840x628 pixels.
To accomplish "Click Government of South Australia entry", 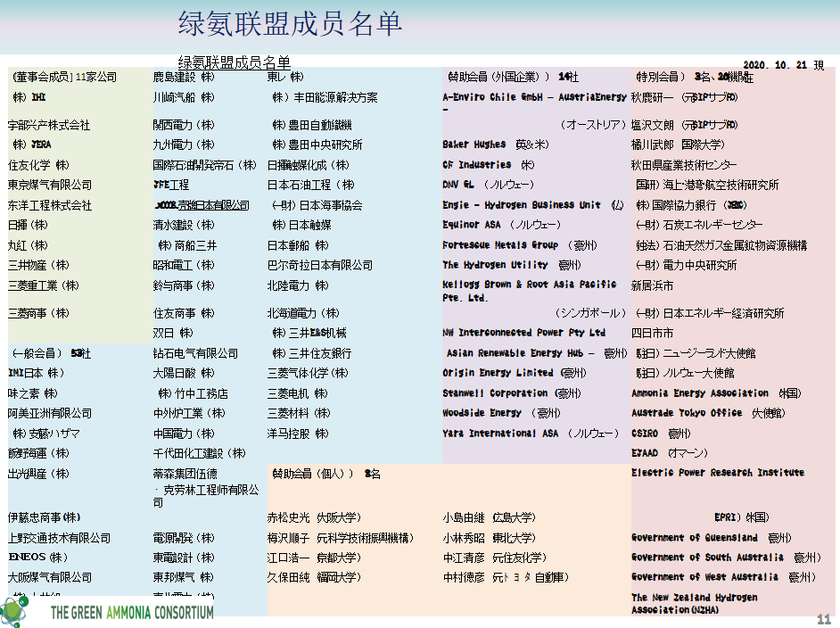I will 707,558.
